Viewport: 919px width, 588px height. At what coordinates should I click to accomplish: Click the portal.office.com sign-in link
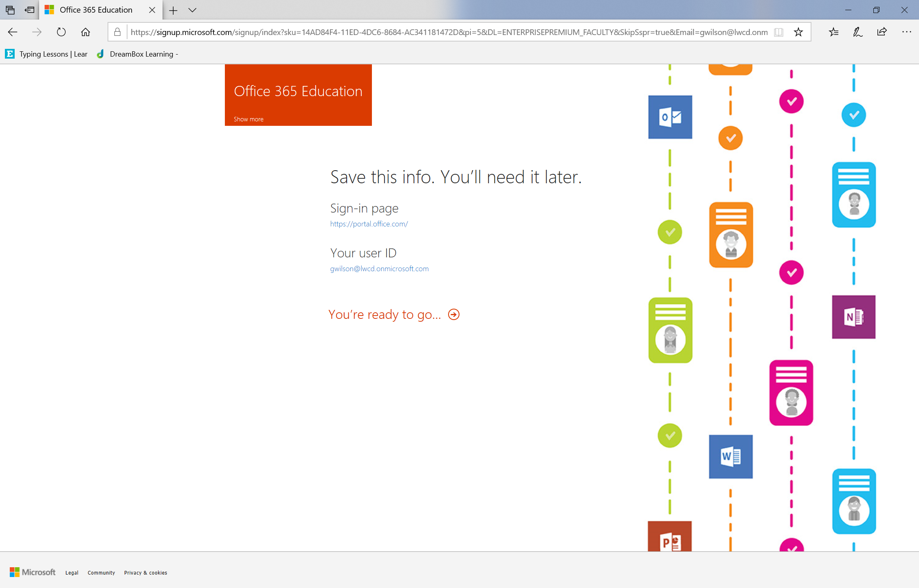click(369, 224)
